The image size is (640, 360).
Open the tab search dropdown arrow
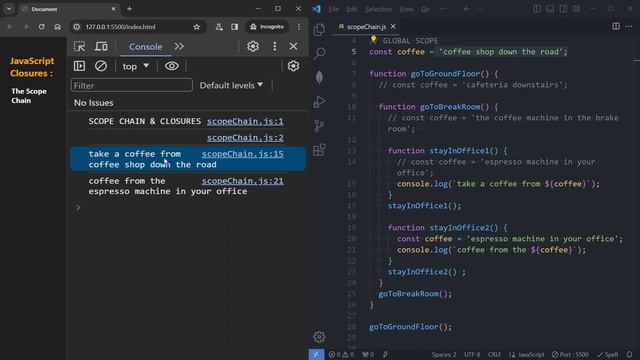pos(9,9)
